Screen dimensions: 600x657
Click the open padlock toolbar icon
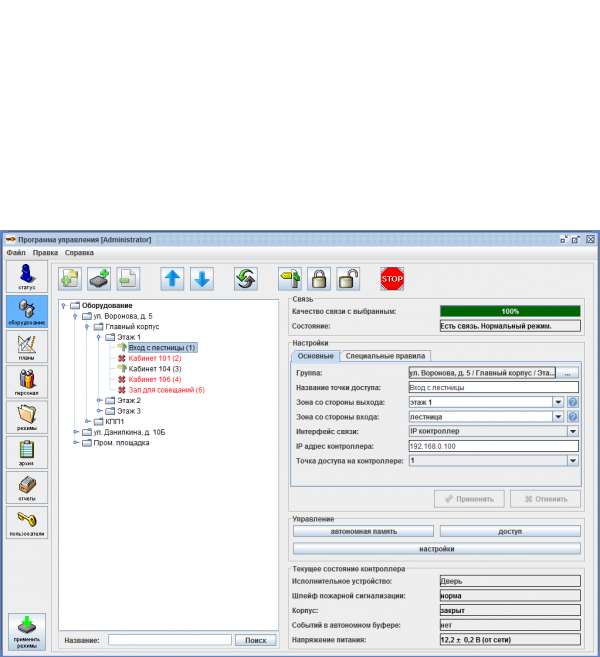pos(348,279)
